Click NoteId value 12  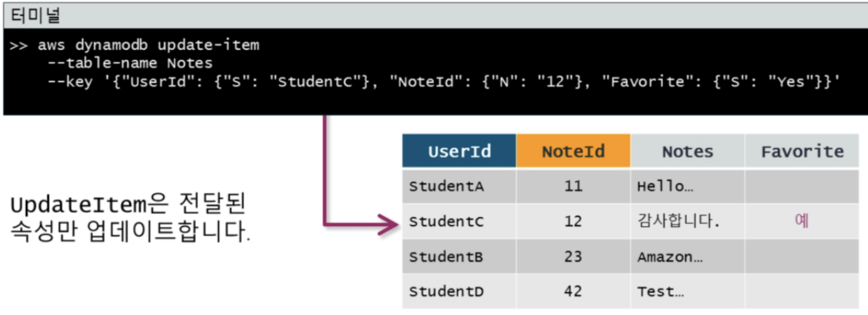(x=573, y=221)
